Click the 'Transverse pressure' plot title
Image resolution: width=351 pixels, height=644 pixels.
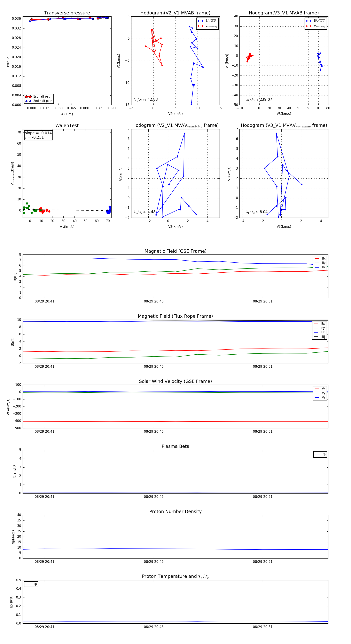point(67,13)
